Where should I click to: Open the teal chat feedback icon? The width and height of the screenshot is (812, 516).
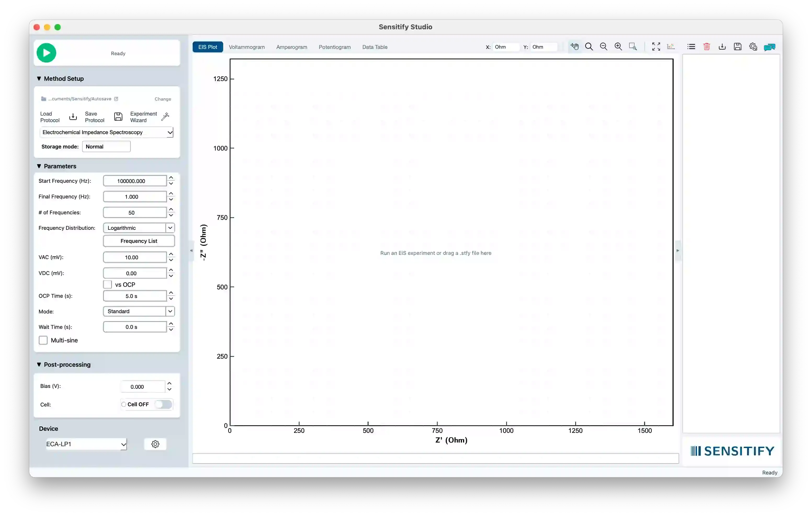pos(770,47)
